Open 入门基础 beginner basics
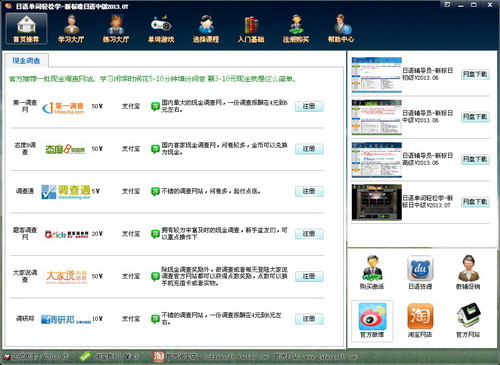 point(251,29)
